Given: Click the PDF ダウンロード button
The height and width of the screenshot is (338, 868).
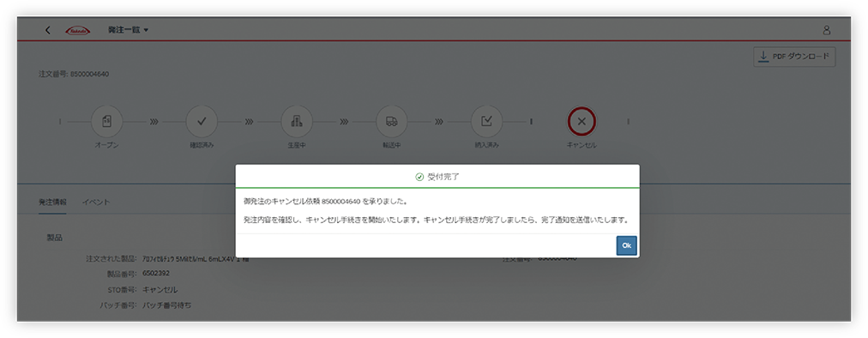Looking at the screenshot, I should 794,57.
